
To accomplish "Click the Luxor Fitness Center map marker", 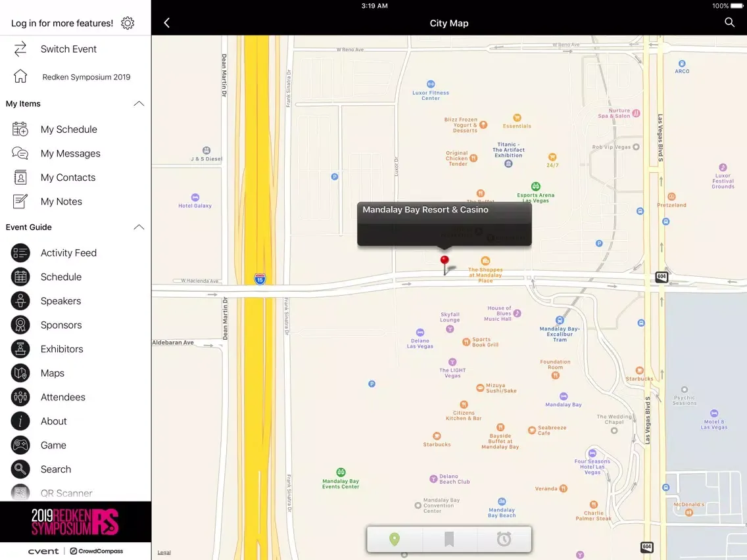I will [x=431, y=84].
